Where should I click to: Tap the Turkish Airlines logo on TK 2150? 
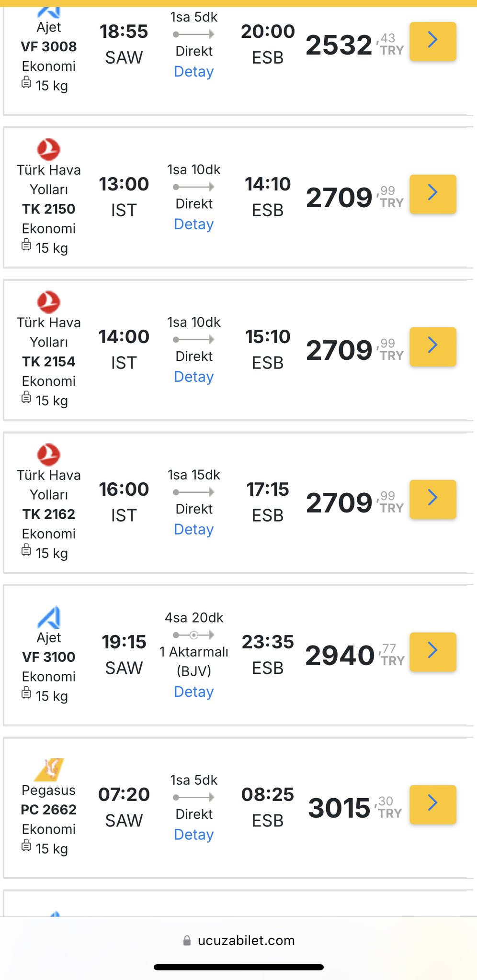49,149
